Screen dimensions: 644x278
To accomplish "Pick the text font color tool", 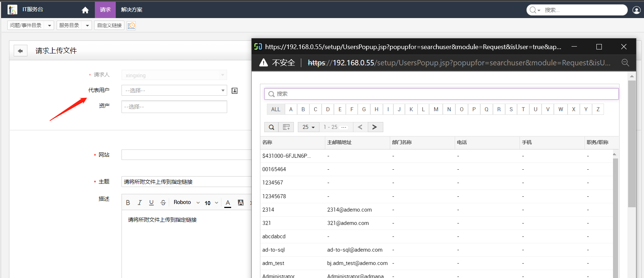I will (228, 203).
